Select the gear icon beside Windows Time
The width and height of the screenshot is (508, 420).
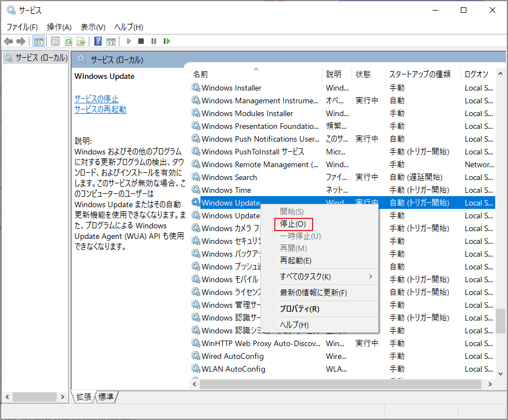[x=195, y=189]
